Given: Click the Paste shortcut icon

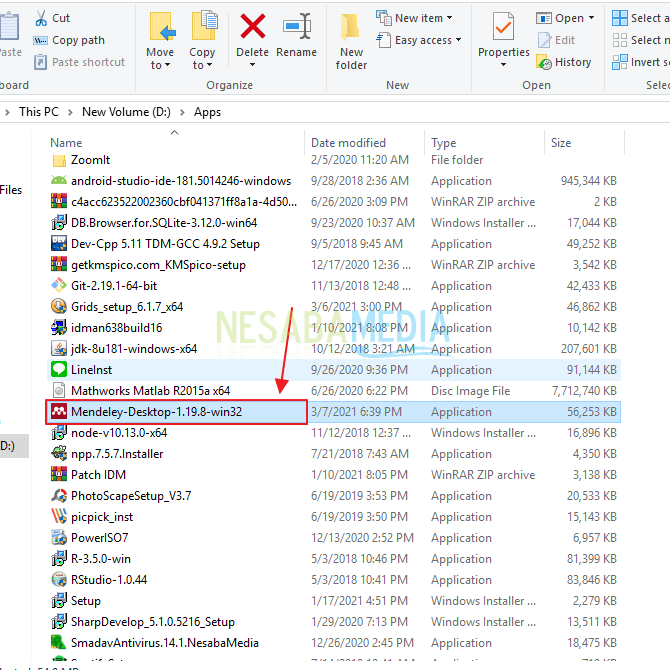Looking at the screenshot, I should [40, 62].
